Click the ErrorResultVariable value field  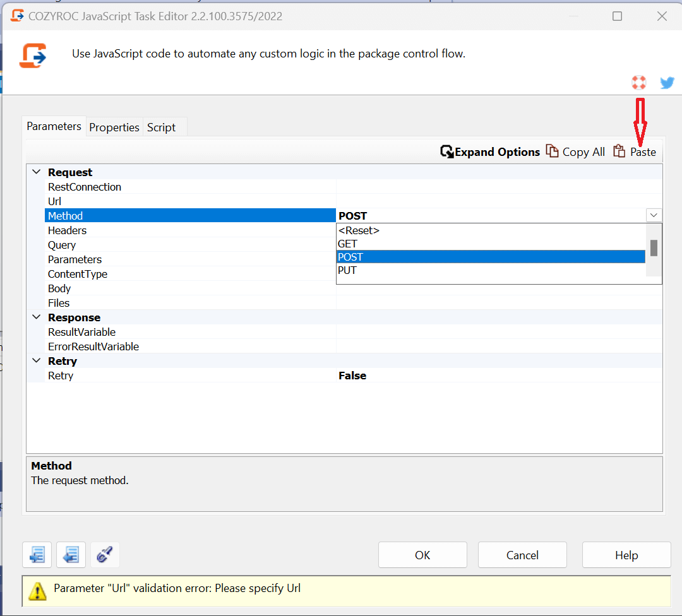coord(500,346)
